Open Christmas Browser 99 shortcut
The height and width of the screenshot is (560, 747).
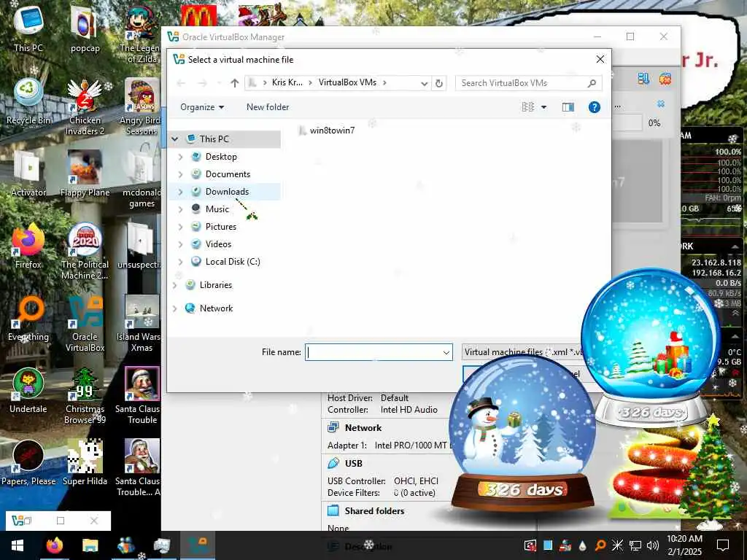click(x=85, y=396)
